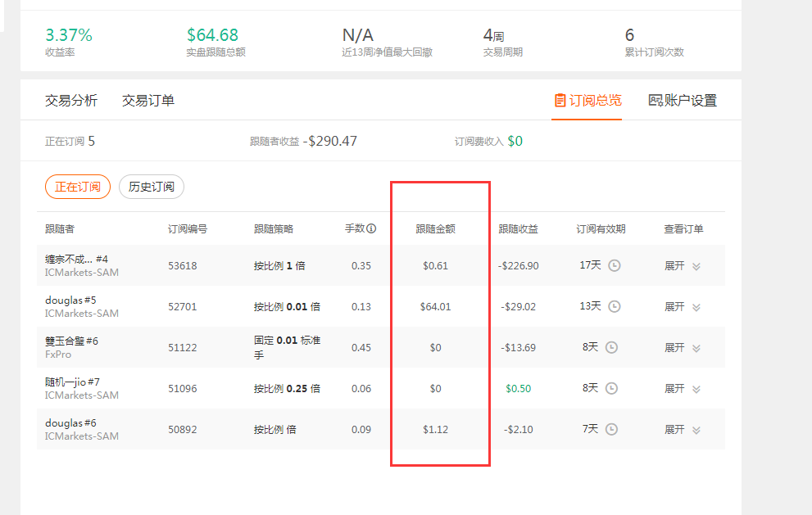Viewport: 812px width, 515px height.
Task: Expand orders for subscription 50892
Action: [683, 430]
